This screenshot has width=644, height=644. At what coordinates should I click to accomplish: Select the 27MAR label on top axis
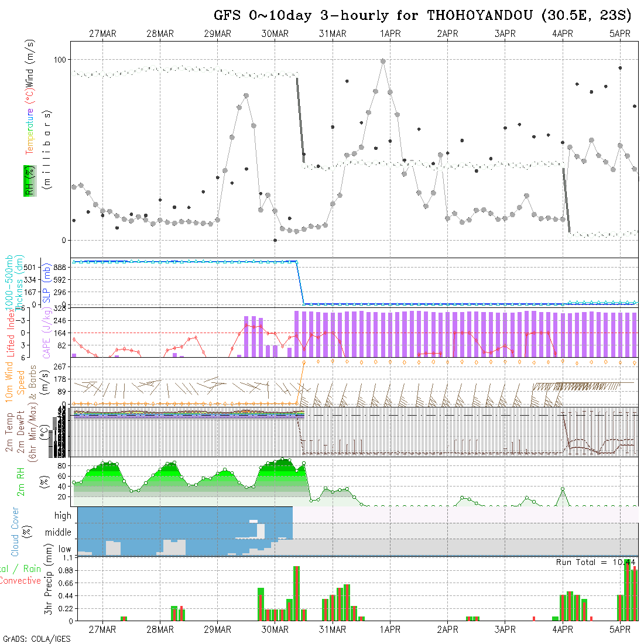pyautogui.click(x=102, y=34)
